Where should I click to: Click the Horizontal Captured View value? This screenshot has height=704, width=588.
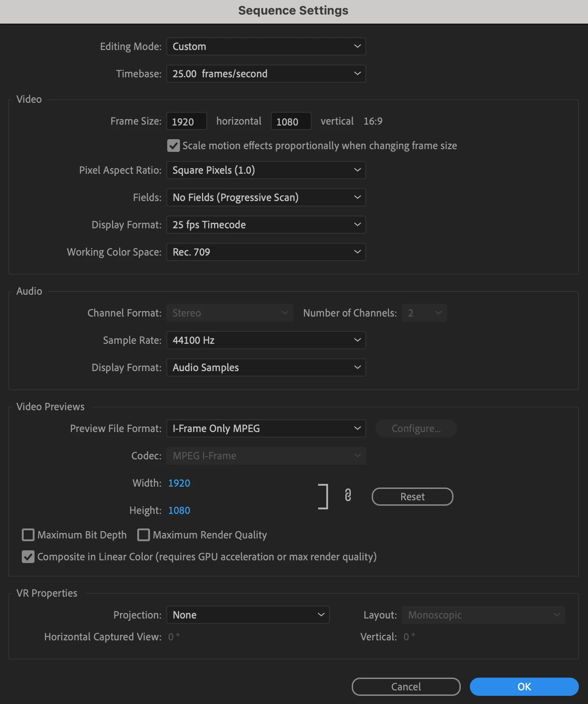(174, 637)
